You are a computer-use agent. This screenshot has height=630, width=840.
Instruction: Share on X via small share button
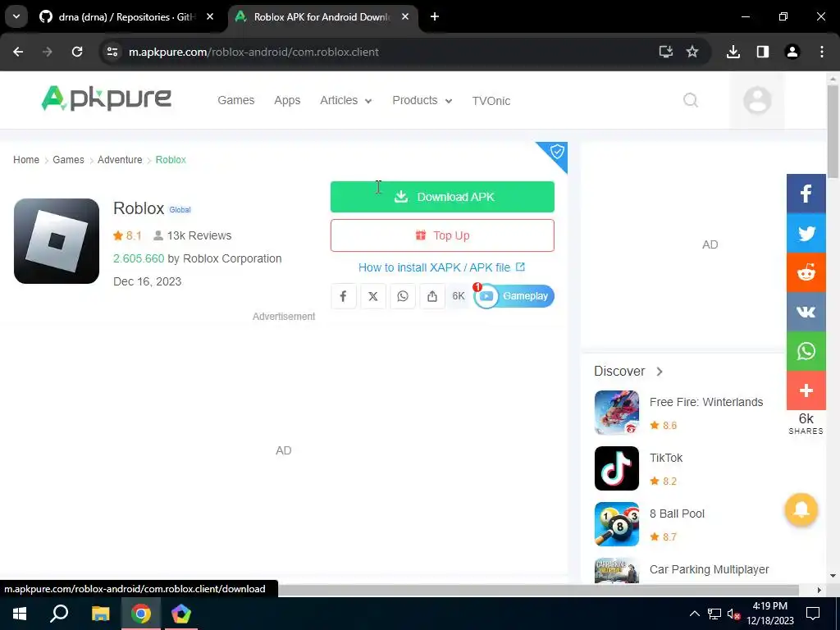click(373, 296)
